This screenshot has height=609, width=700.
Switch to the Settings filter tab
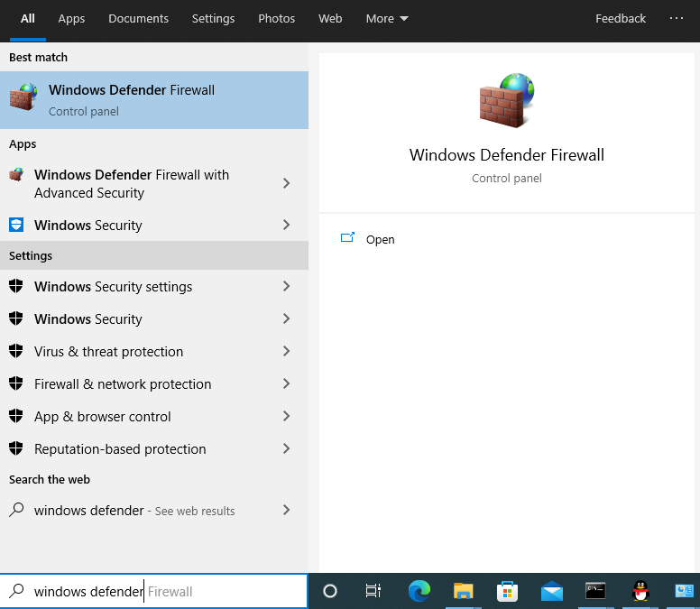[x=213, y=18]
